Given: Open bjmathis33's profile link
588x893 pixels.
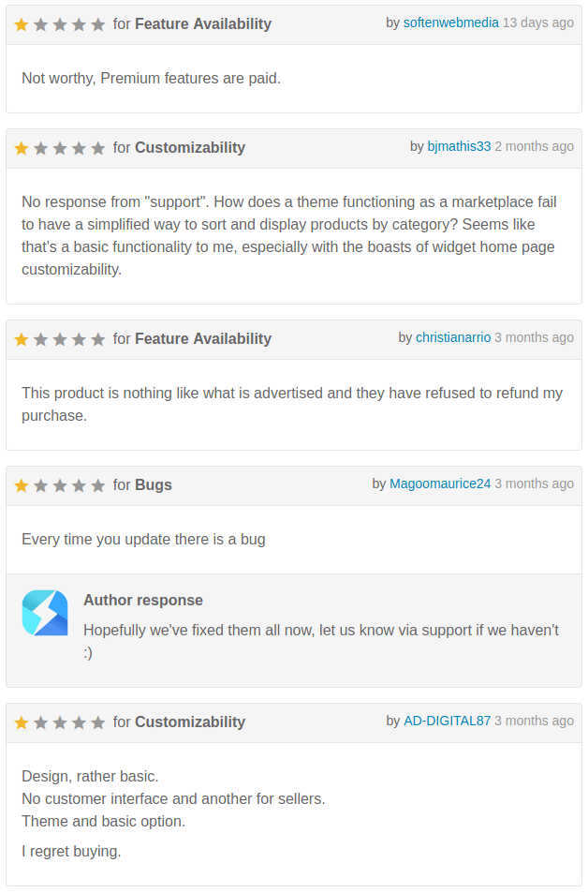Looking at the screenshot, I should [459, 146].
